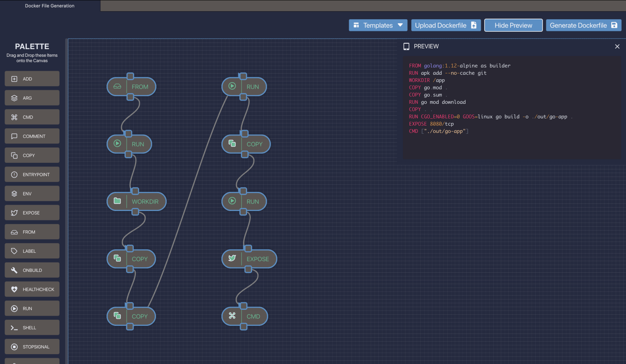Click 'FROM golang:1.12-alpine as builder' preview line

pyautogui.click(x=460, y=66)
